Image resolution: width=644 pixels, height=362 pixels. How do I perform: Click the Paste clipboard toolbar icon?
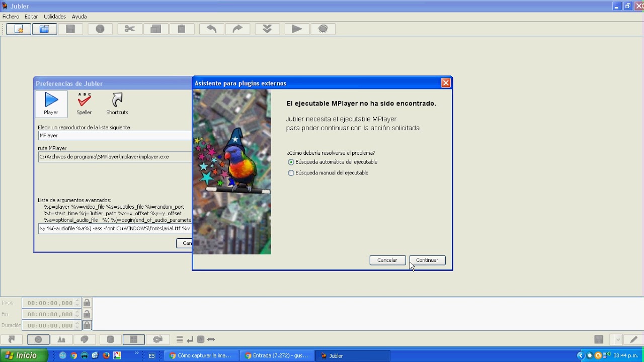182,29
